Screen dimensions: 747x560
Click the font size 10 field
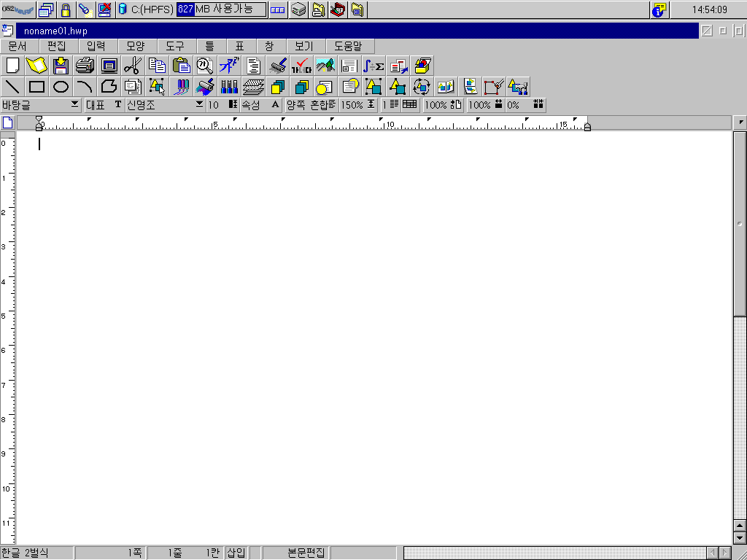tap(222, 105)
